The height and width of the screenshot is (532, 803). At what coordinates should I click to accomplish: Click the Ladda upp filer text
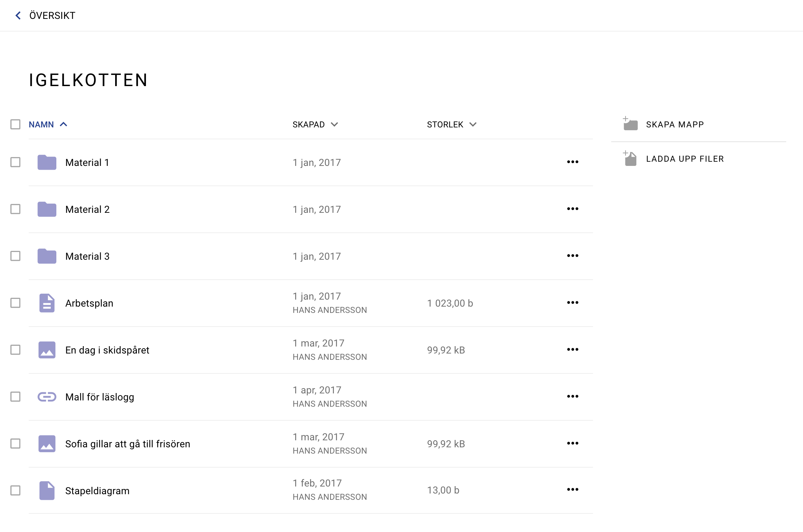click(685, 159)
